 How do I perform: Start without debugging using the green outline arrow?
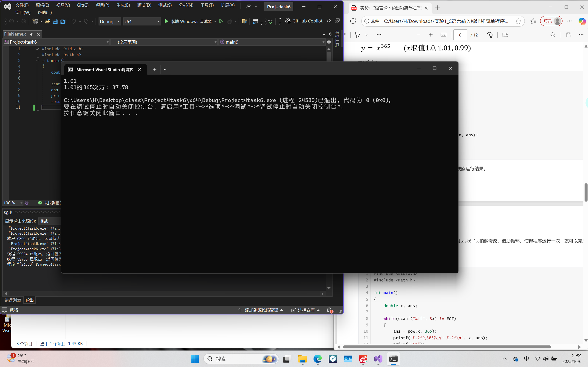221,21
